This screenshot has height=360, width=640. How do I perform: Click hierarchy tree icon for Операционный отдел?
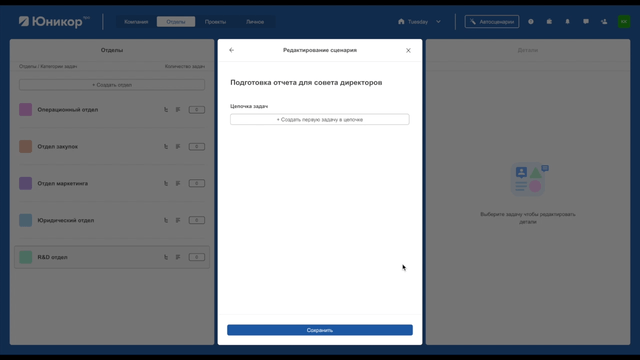click(x=166, y=109)
